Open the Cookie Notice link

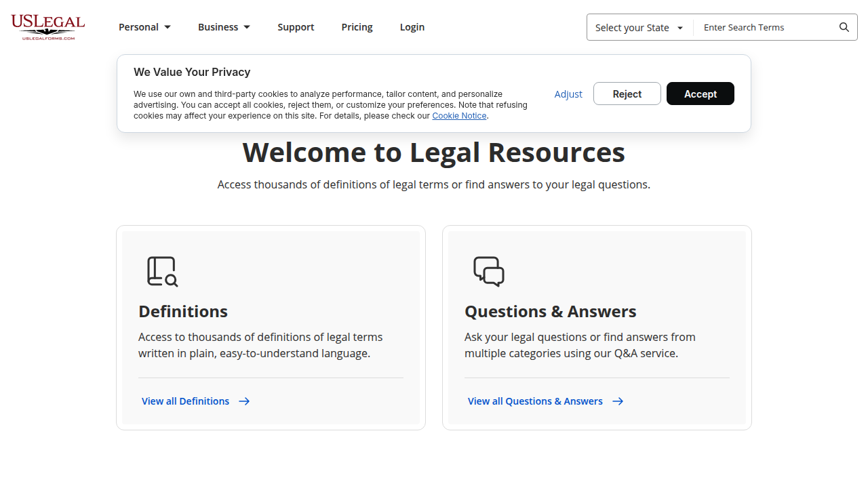pos(459,116)
